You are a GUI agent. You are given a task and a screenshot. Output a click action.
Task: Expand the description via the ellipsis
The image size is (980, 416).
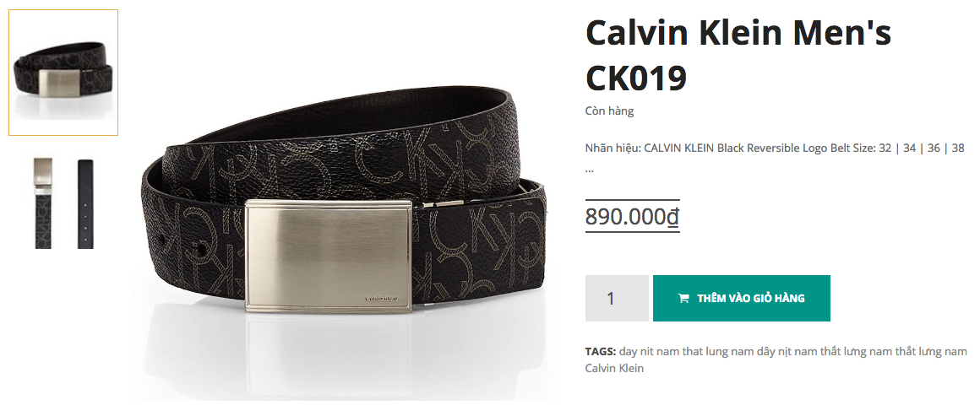click(590, 168)
